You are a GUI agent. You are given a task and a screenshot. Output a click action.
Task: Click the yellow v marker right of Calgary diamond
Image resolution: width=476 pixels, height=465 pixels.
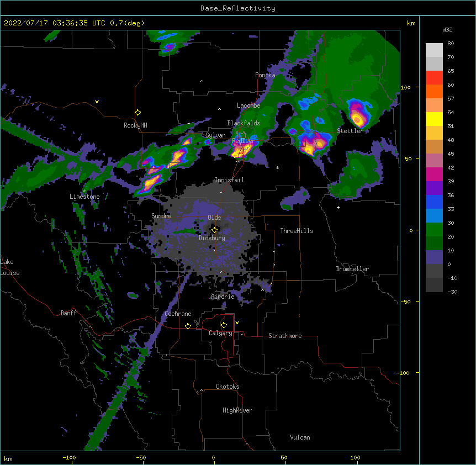[x=237, y=323]
